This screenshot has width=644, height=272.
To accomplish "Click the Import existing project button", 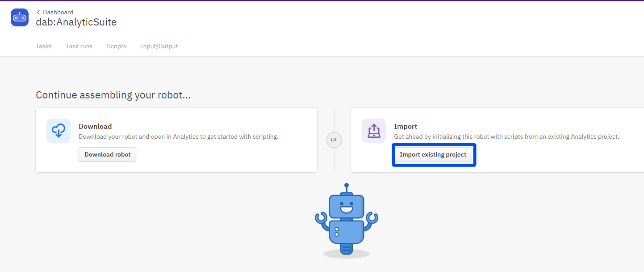I will point(433,154).
